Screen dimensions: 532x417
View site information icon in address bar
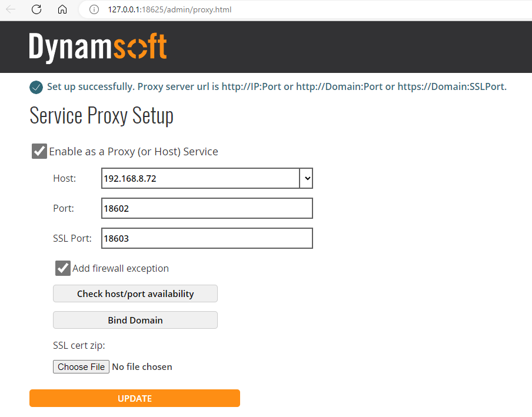93,9
